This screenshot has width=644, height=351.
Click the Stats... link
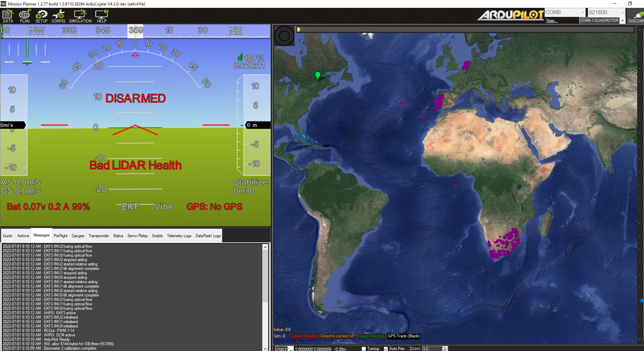pos(552,21)
